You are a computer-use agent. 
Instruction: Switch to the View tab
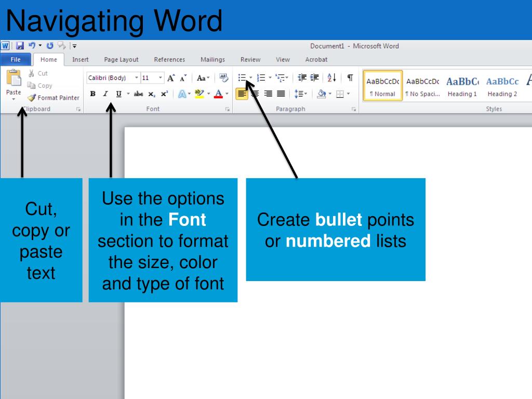[x=283, y=60]
